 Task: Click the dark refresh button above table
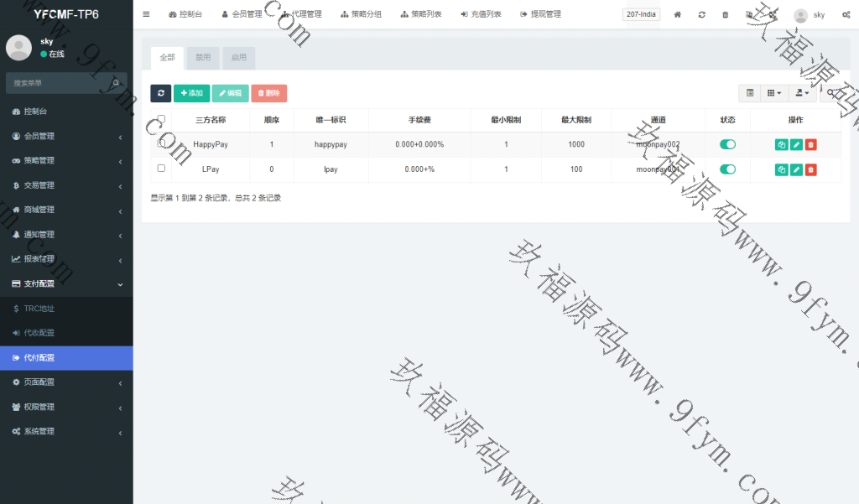(x=160, y=93)
